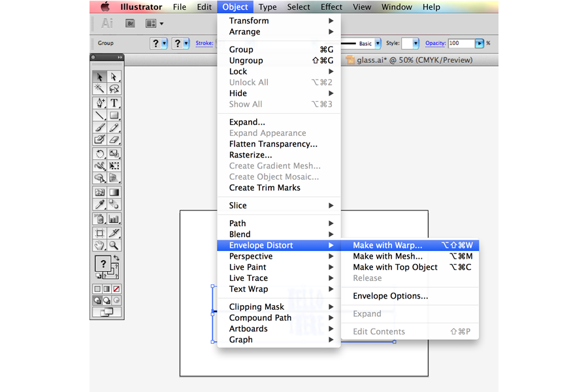Select the Blob Brush tool
The width and height of the screenshot is (588, 392).
click(x=100, y=140)
